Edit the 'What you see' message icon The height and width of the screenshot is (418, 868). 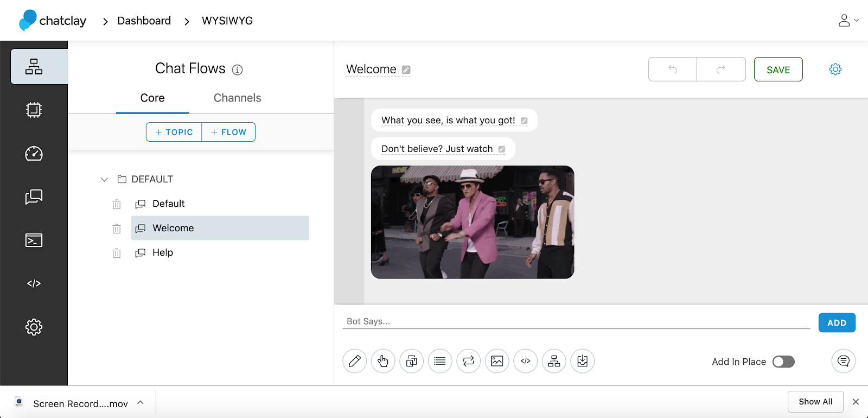coord(524,121)
